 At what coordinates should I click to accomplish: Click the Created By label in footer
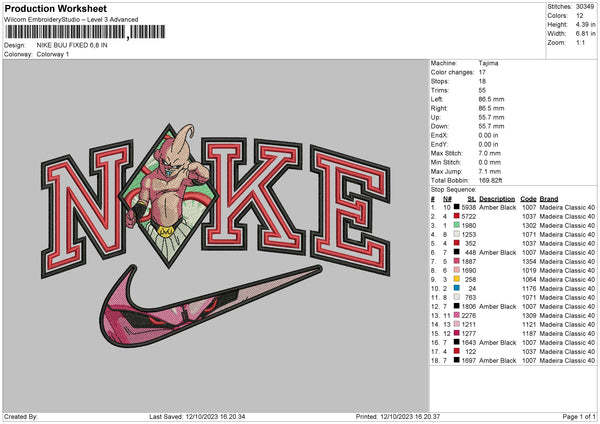point(21,417)
